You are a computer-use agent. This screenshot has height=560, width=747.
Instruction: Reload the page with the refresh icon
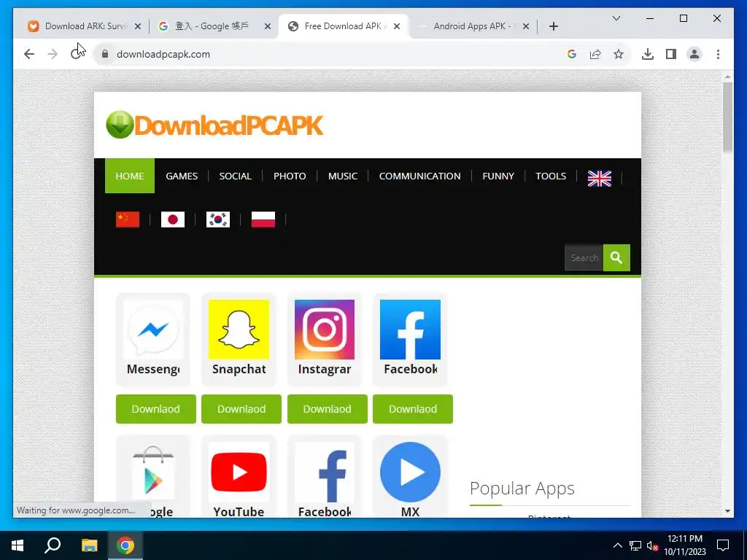76,54
